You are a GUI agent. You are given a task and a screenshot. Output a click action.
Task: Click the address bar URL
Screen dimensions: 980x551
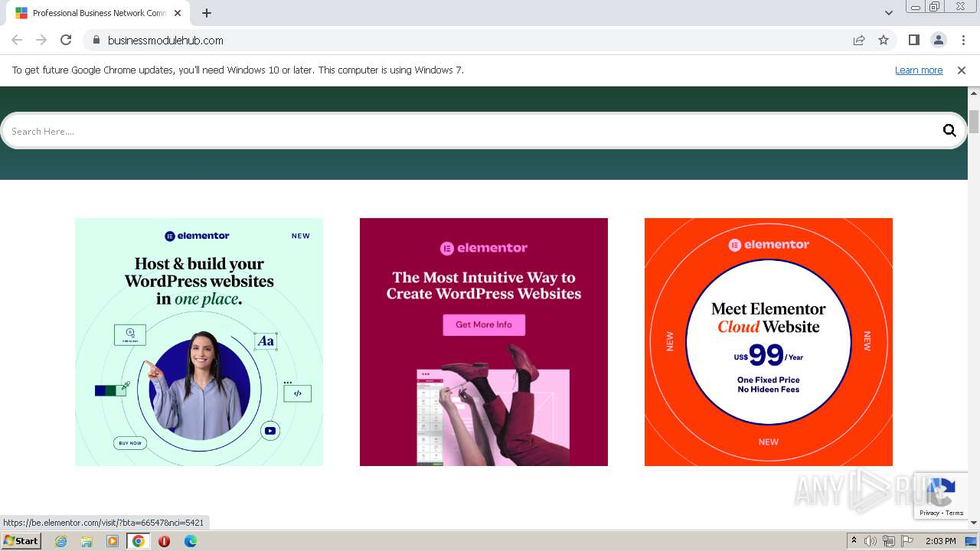[x=165, y=40]
